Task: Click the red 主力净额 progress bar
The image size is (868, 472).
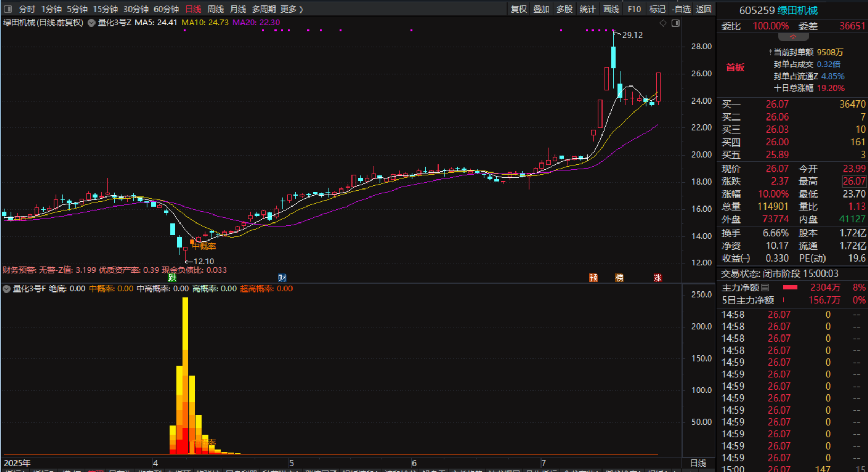Action: 790,288
